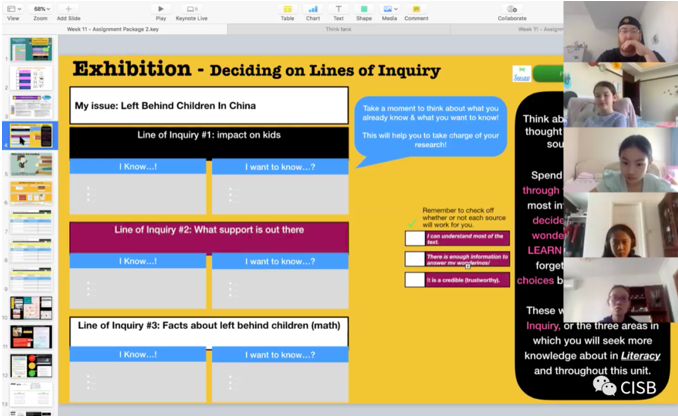Click the 'Line of Inquiry #1: impact on kids' box
This screenshot has width=678, height=416.
coord(209,142)
